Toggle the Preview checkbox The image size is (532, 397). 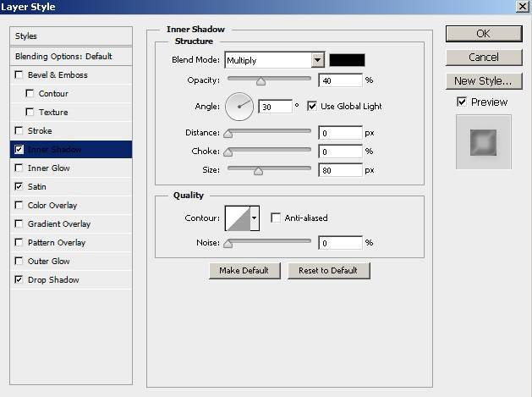(x=462, y=102)
